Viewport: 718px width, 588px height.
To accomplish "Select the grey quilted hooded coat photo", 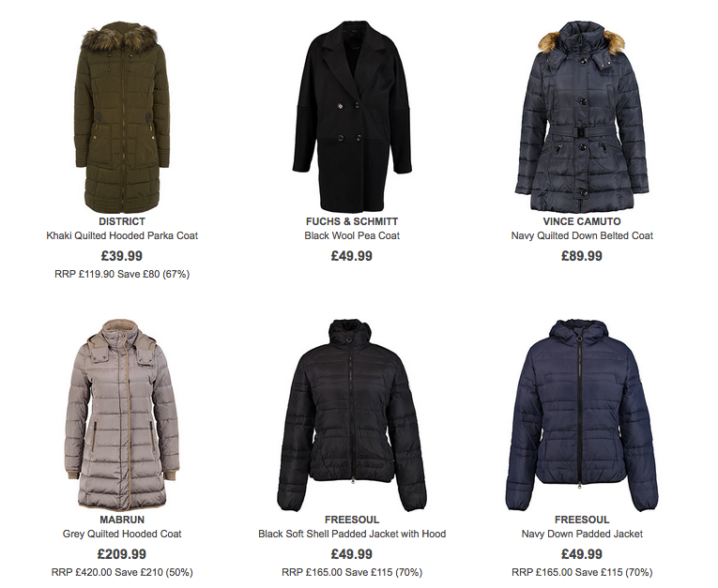I will (122, 415).
